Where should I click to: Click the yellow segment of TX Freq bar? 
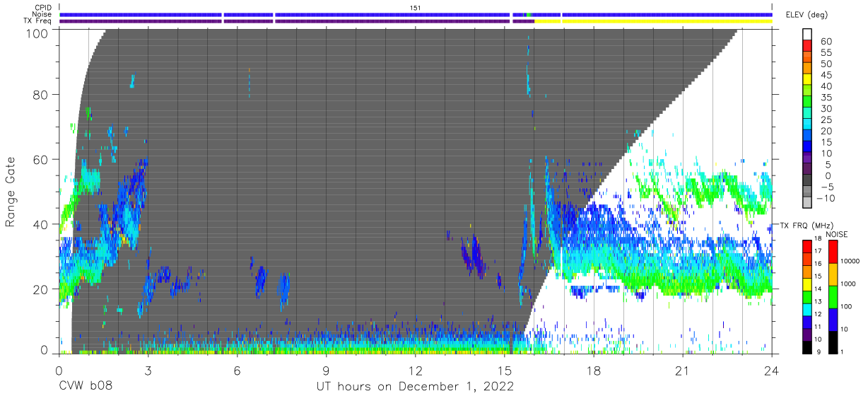(x=653, y=21)
